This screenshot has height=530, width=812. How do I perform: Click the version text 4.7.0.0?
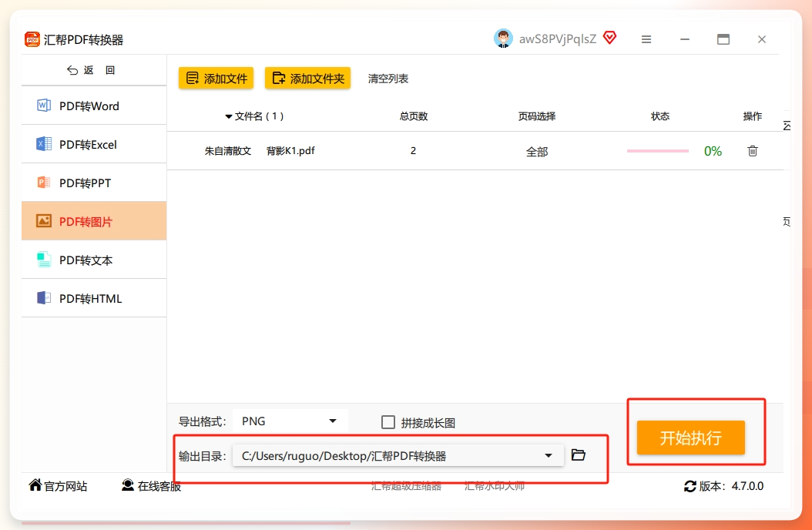pos(747,486)
